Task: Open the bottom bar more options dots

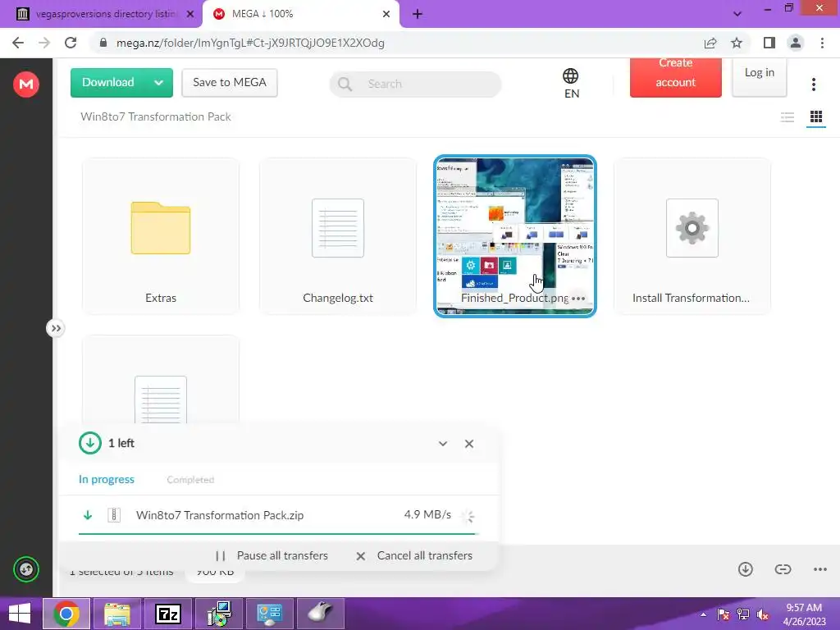Action: click(820, 569)
